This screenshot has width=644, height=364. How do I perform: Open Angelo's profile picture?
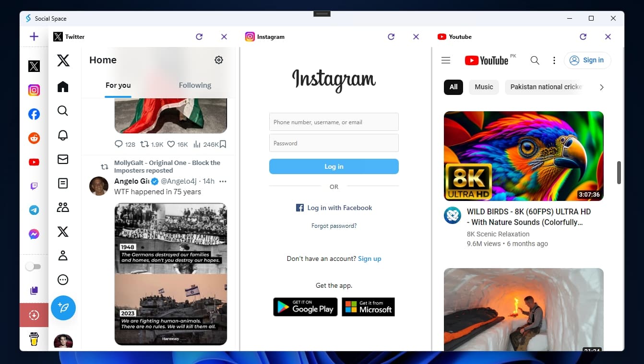pyautogui.click(x=99, y=186)
